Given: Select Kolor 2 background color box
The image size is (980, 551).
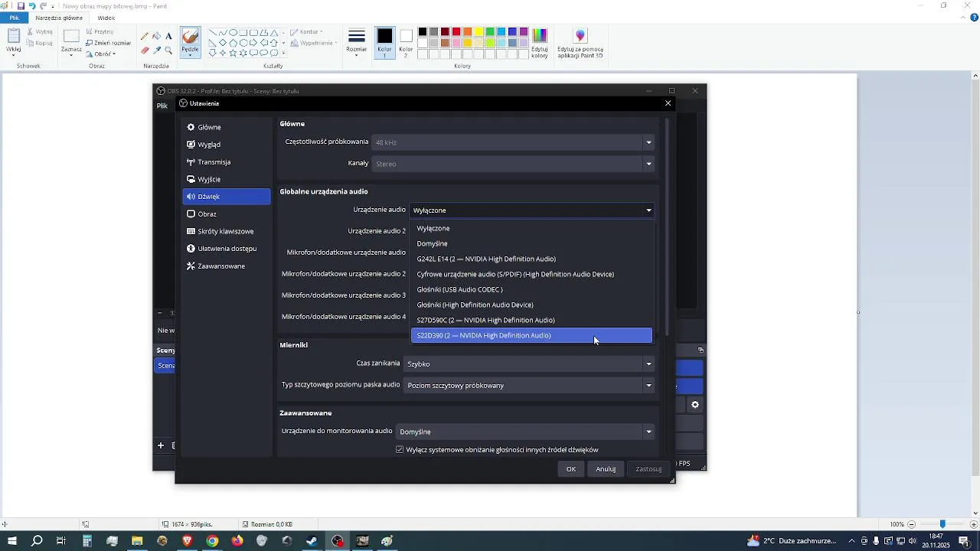Looking at the screenshot, I should click(406, 42).
